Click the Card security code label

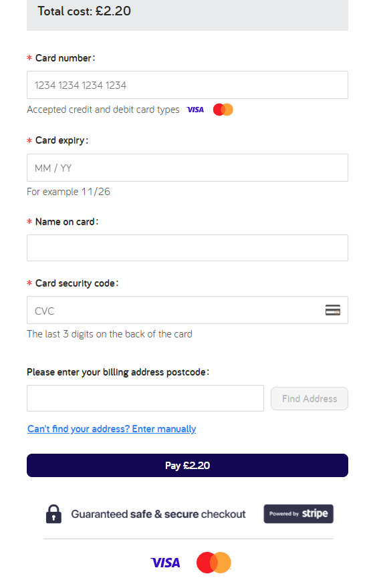(x=77, y=283)
